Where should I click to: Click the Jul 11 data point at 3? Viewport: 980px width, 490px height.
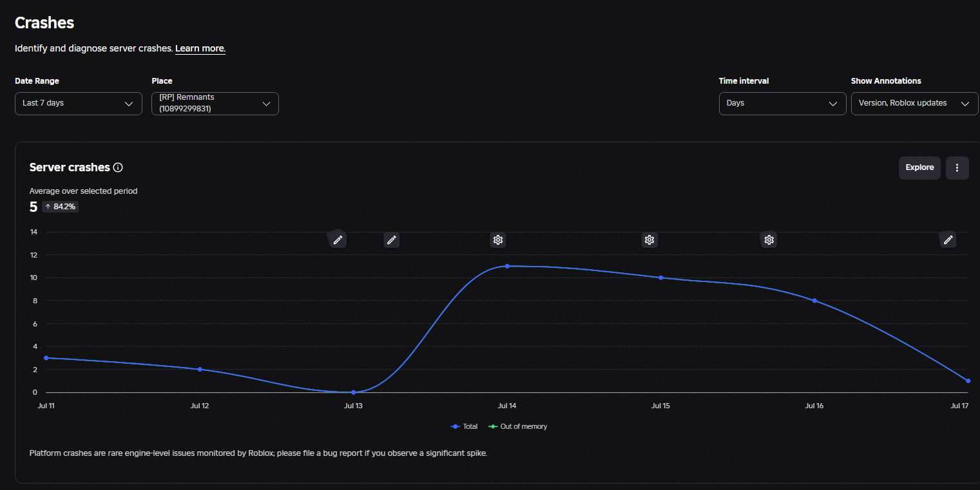(46, 358)
